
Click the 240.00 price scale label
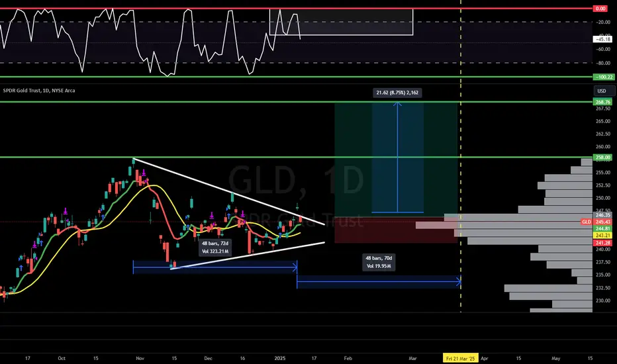coord(603,249)
